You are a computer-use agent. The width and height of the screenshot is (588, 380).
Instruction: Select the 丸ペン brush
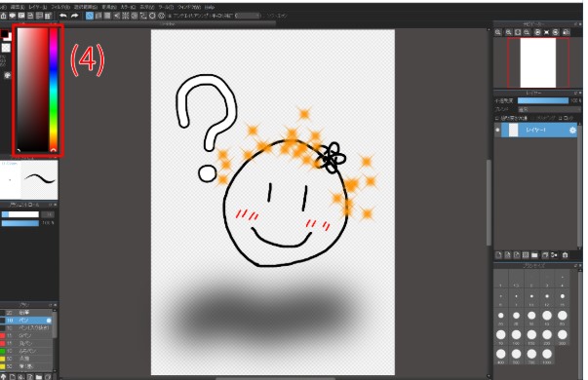pos(26,343)
